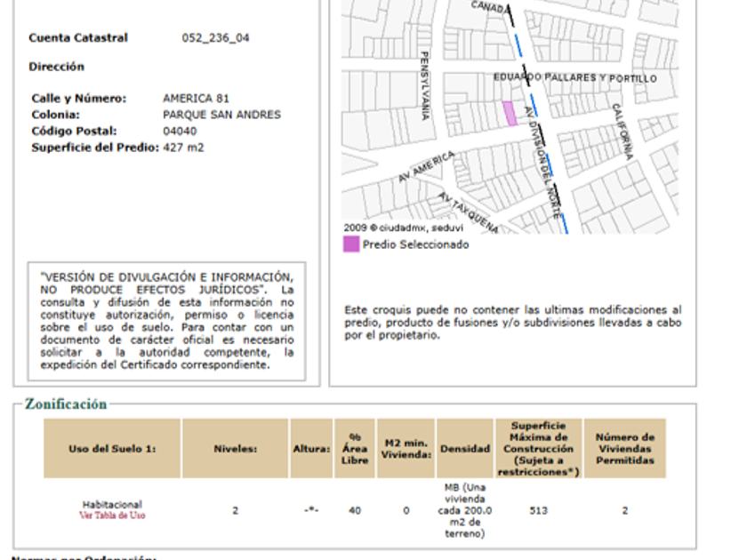Screen dimensions: 747x560
Task: Open the Ver Tabla de Uso link
Action: pyautogui.click(x=112, y=516)
